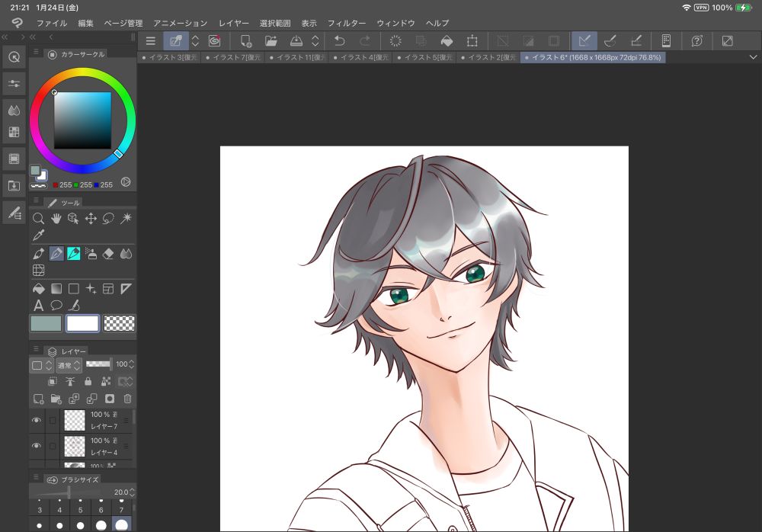Select the main color teal swatch
The width and height of the screenshot is (762, 532).
click(46, 323)
